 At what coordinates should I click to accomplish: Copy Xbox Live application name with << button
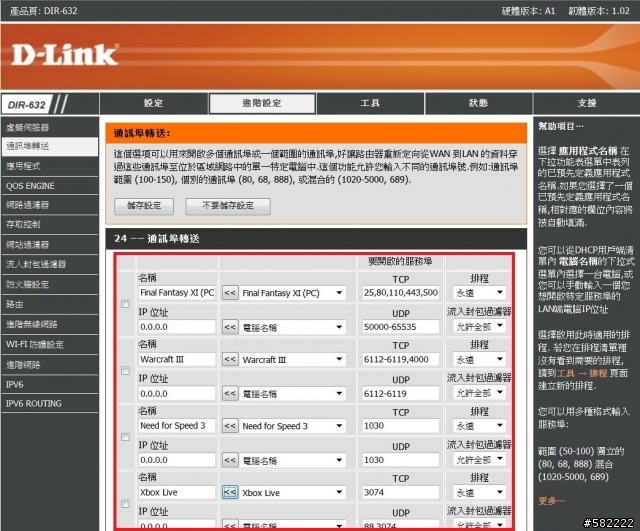(230, 492)
